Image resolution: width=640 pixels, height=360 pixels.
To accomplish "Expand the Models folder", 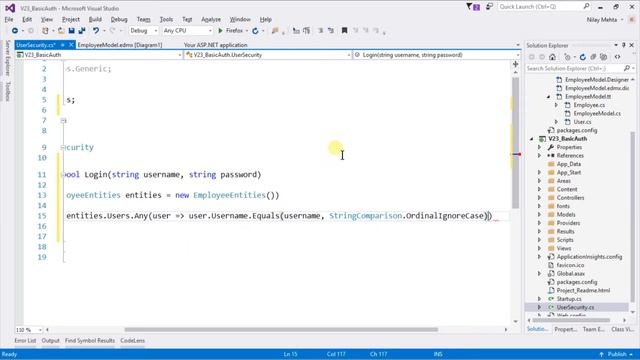I will pos(540,215).
